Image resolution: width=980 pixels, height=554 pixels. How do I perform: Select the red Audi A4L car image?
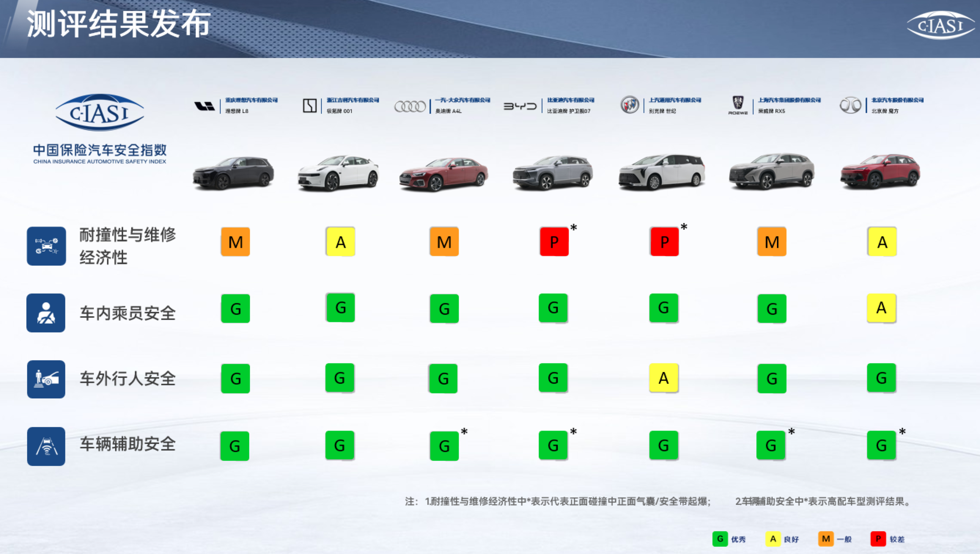pyautogui.click(x=443, y=174)
